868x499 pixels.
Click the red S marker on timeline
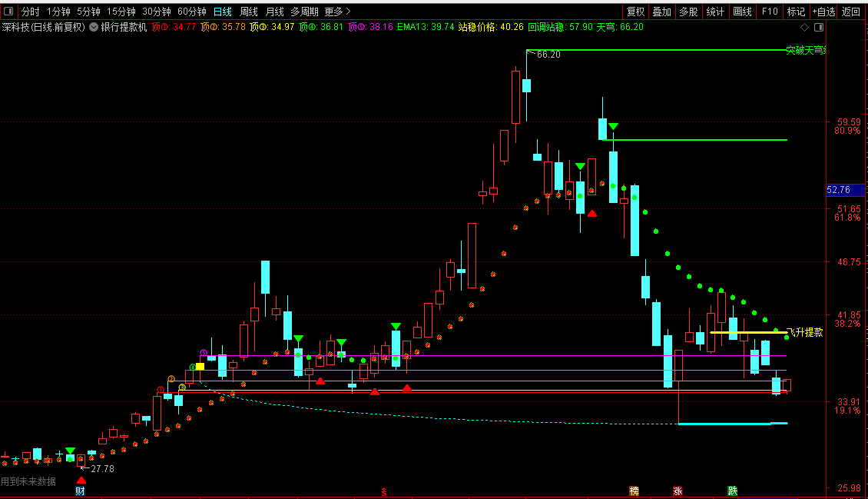click(x=383, y=492)
